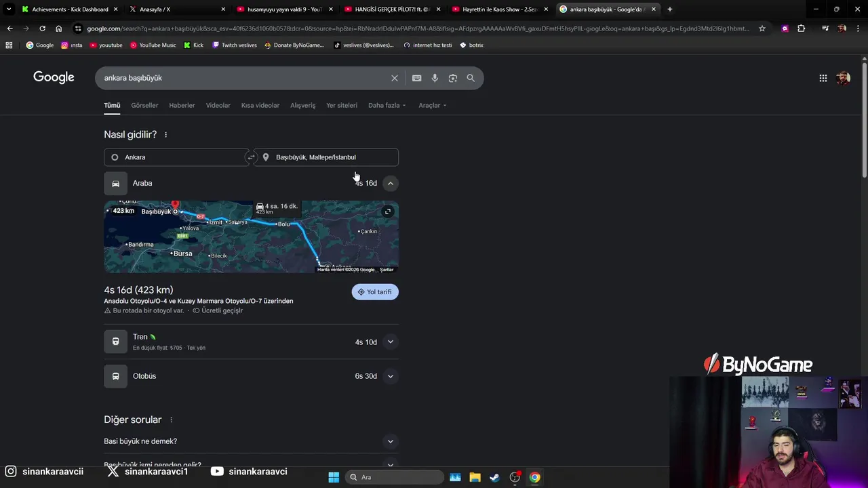Open the Google logo homepage link

pyautogui.click(x=54, y=77)
